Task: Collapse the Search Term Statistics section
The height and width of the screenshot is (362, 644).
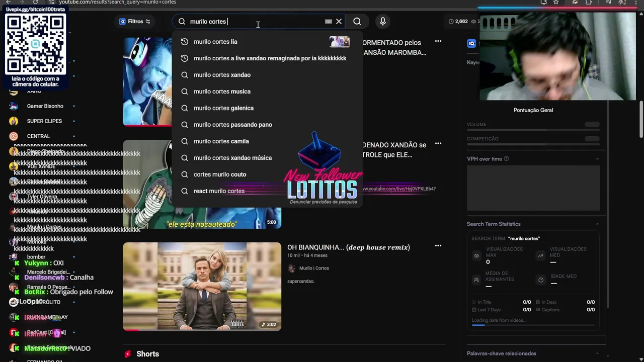Action: (x=597, y=224)
